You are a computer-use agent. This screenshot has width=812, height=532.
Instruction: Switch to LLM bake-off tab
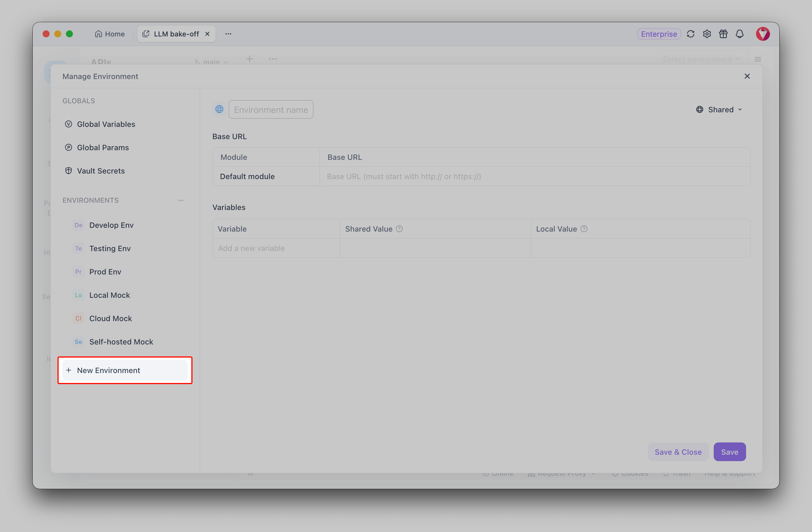(x=176, y=34)
